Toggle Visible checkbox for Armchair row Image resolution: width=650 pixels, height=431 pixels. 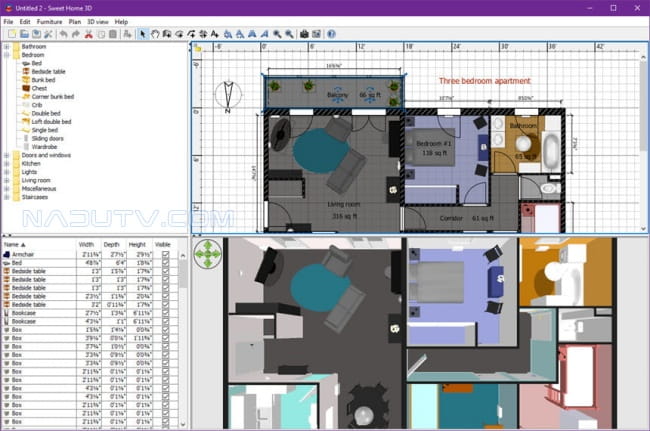coord(165,254)
